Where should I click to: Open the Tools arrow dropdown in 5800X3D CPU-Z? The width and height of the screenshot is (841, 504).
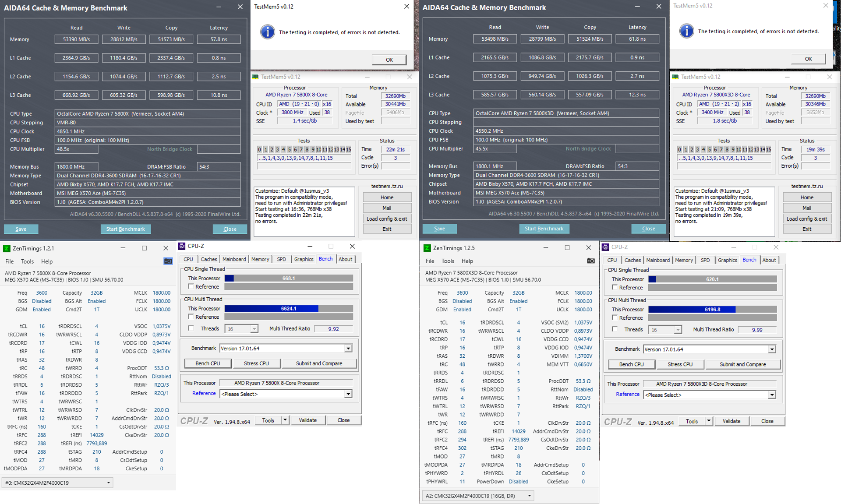(x=708, y=421)
